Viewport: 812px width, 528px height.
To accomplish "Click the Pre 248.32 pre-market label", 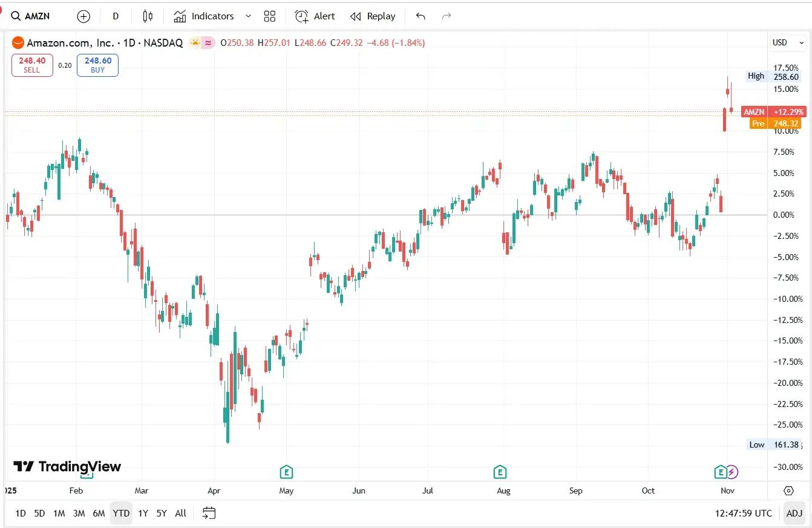I will click(775, 123).
